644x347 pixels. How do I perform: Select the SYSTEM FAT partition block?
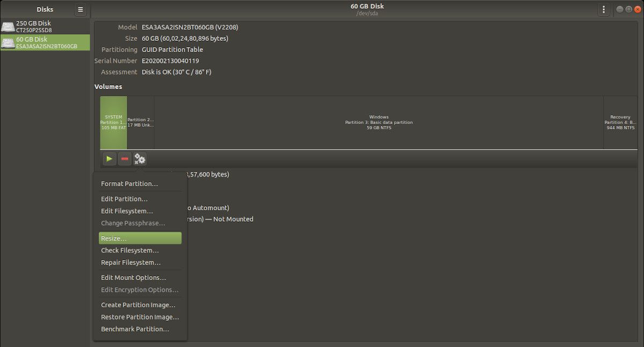[x=113, y=122]
